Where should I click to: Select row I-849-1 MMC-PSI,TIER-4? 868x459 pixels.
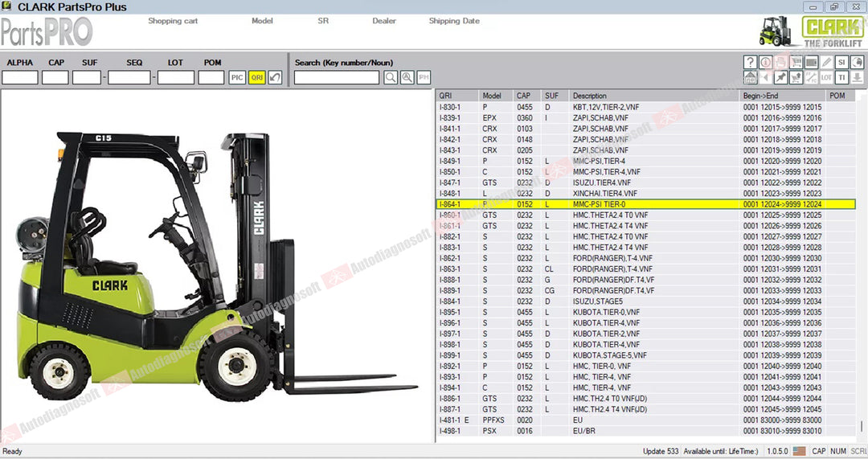pyautogui.click(x=645, y=161)
